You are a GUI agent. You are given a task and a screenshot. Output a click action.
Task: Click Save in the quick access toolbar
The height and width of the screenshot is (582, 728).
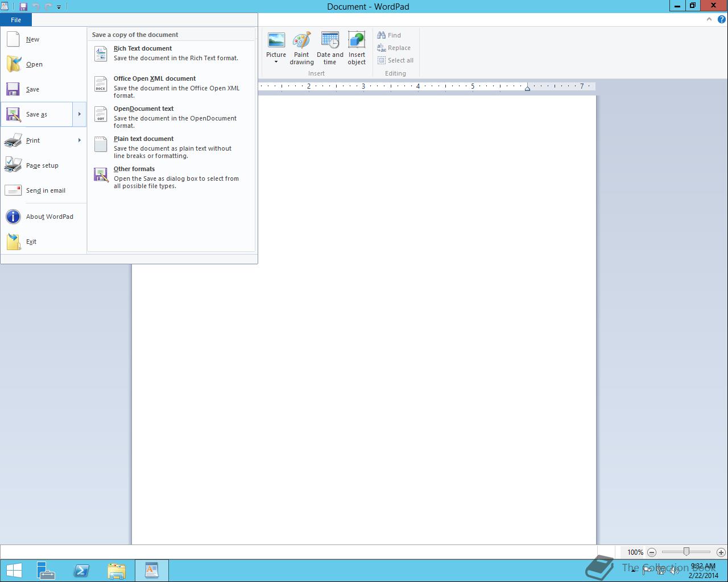pos(23,7)
